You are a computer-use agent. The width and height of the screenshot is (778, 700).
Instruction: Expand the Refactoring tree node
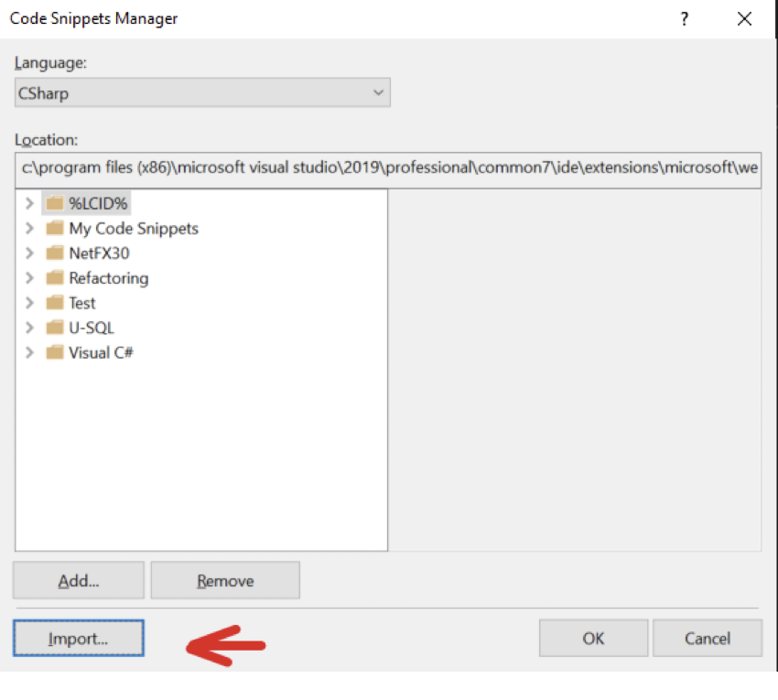point(29,277)
